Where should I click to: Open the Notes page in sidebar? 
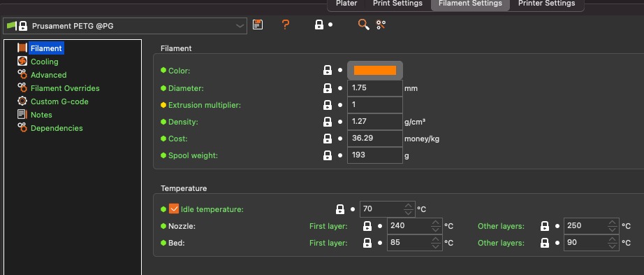pyautogui.click(x=41, y=115)
